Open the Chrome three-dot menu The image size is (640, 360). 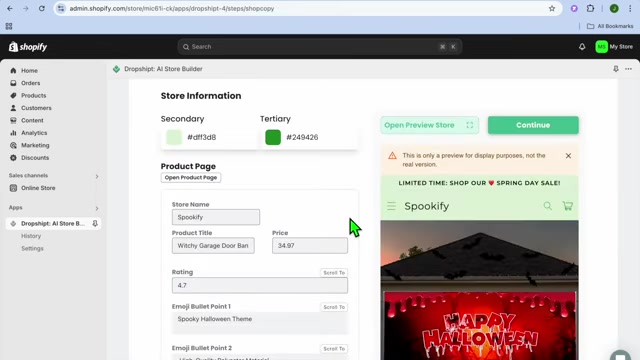[630, 8]
